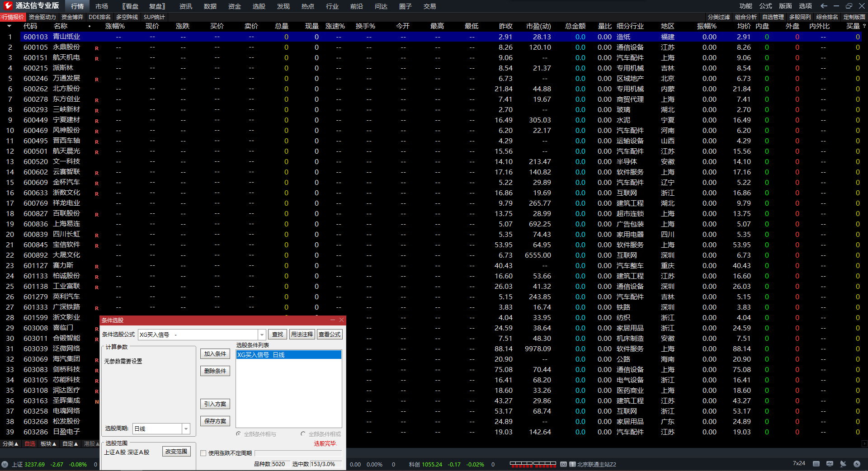Switch to 资金驱动力 tab

coord(42,17)
